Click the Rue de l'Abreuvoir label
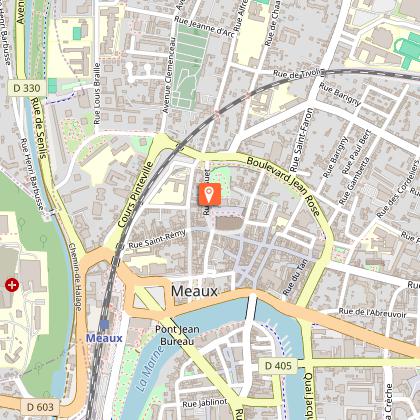The height and width of the screenshot is (420, 420). point(372,313)
